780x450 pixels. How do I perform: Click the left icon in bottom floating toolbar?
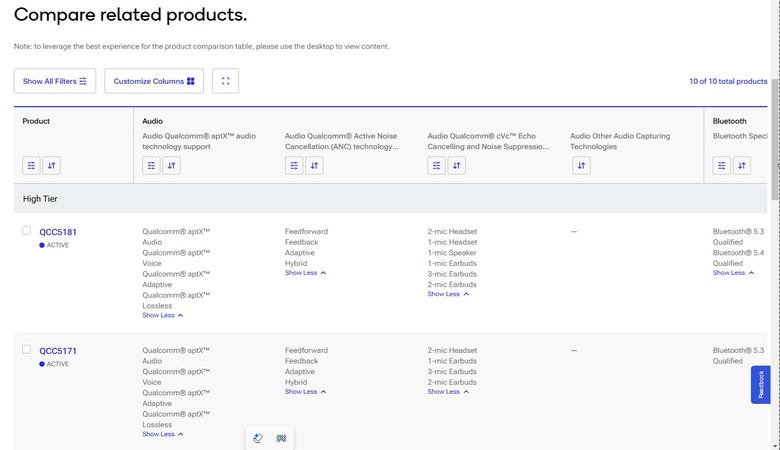coord(258,438)
